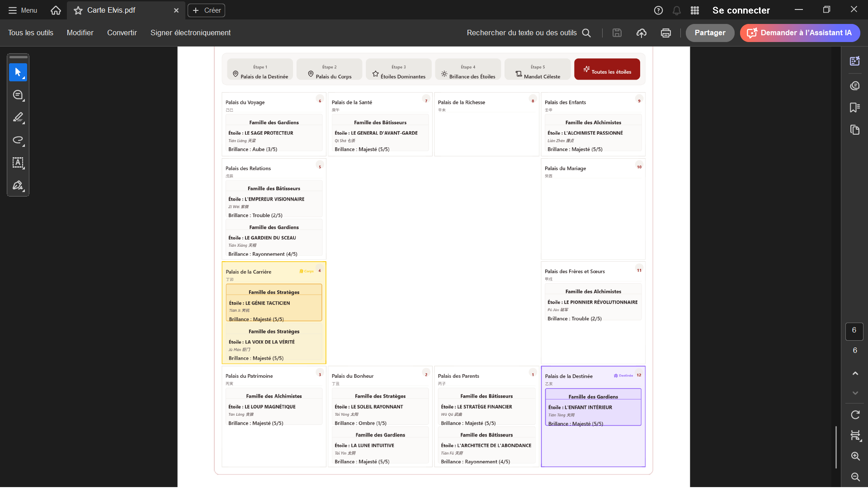Click the current page number box

(854, 331)
